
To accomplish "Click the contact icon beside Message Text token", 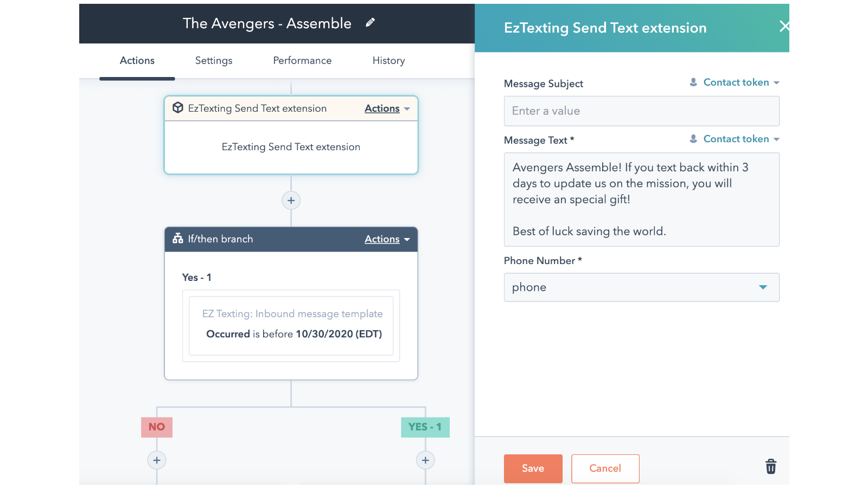I will pos(693,139).
